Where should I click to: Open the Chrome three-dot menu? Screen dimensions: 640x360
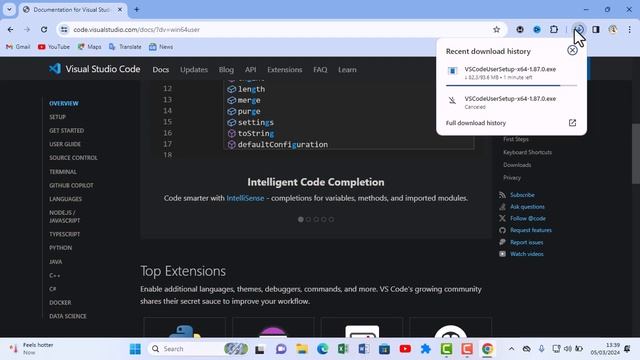coord(629,29)
